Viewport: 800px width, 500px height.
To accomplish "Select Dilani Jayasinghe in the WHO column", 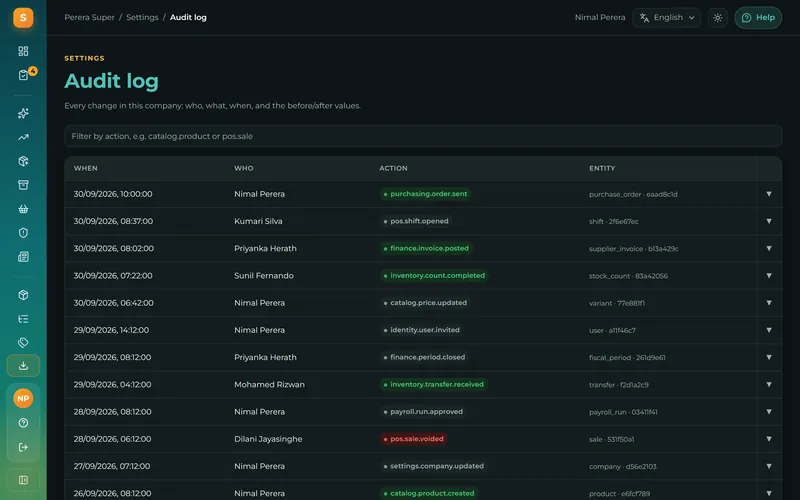I will click(268, 439).
